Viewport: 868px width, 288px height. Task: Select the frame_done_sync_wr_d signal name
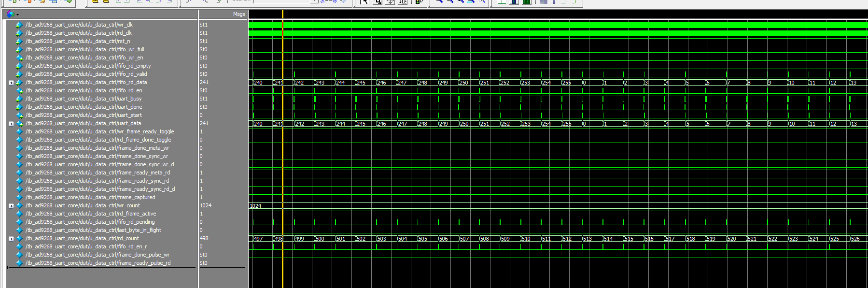tap(99, 164)
